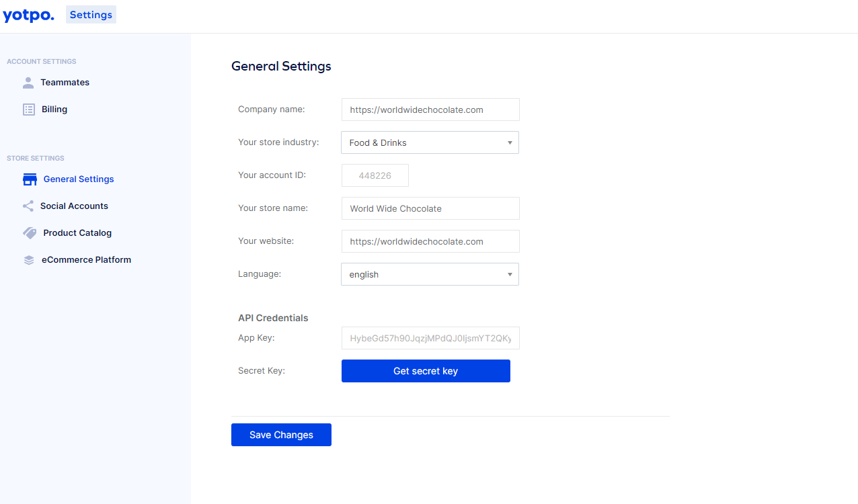The width and height of the screenshot is (858, 504).
Task: Open Product Catalog settings
Action: (77, 233)
